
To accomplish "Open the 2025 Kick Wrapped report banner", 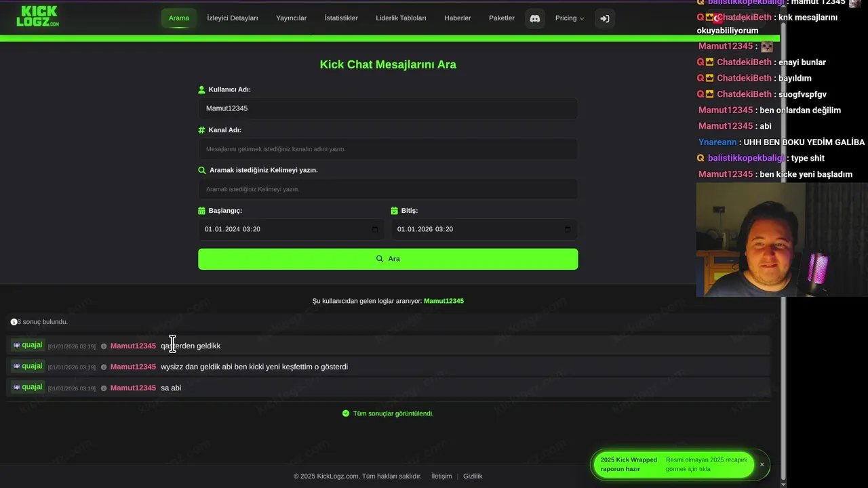I will click(673, 464).
